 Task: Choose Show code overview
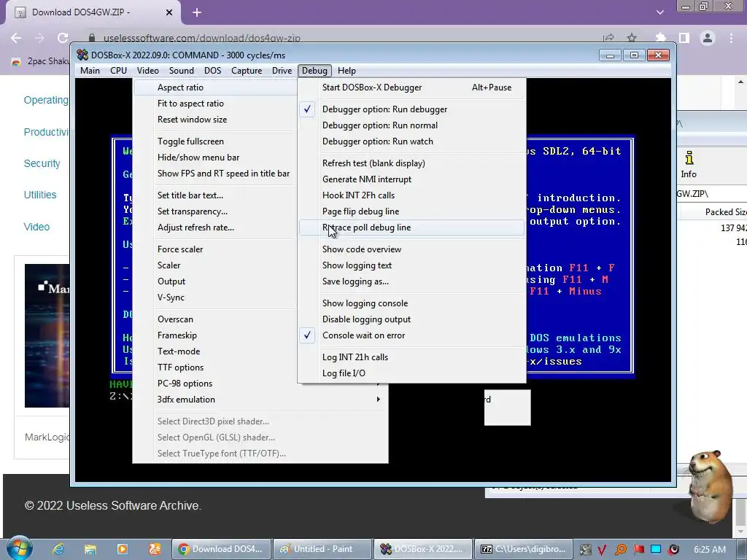[x=412, y=249]
